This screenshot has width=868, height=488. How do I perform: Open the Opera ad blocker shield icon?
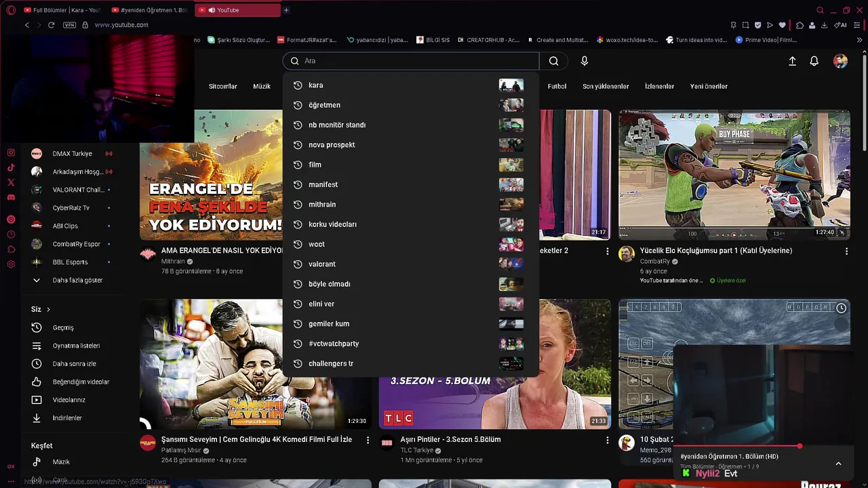point(757,25)
